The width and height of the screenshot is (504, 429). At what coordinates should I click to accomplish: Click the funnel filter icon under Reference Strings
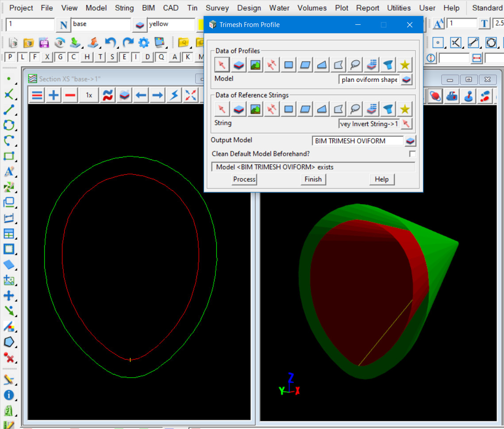(388, 109)
